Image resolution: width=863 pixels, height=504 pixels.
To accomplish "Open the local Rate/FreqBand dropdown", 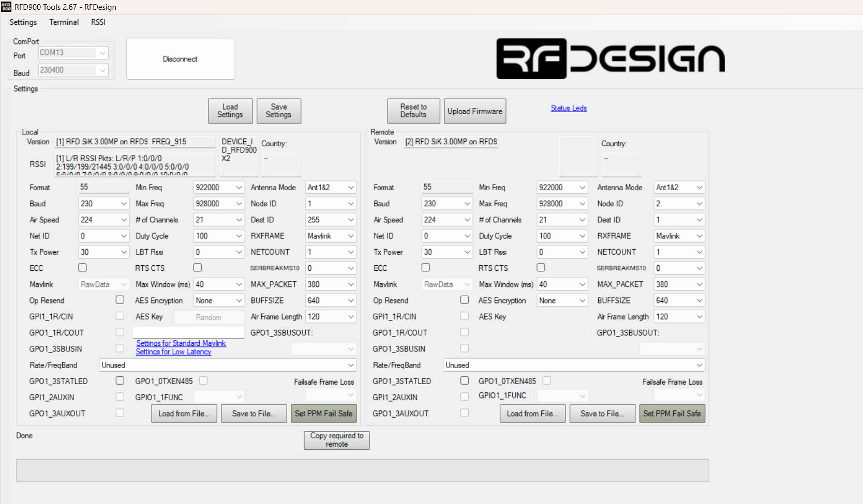I will (x=228, y=365).
